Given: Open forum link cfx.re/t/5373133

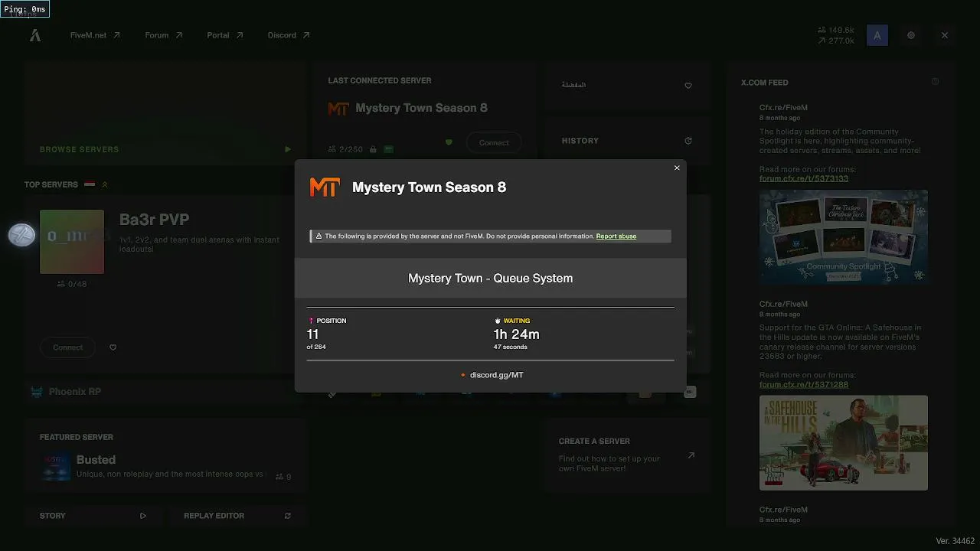Looking at the screenshot, I should click(x=804, y=178).
